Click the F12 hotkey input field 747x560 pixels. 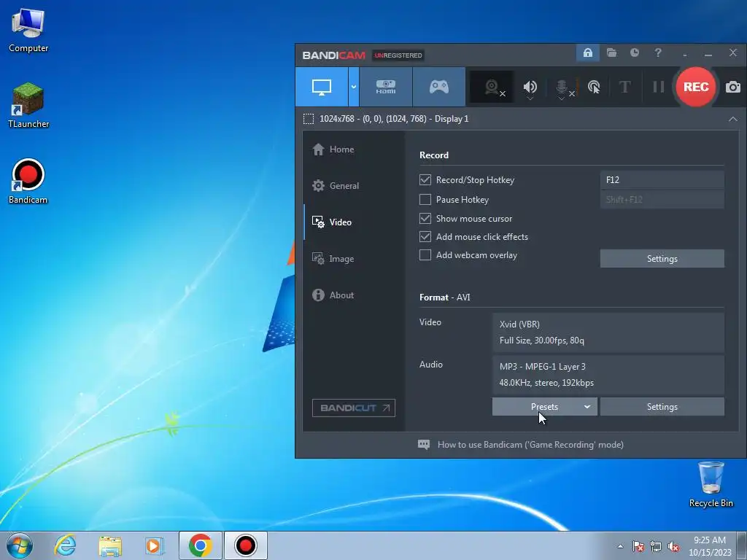662,180
